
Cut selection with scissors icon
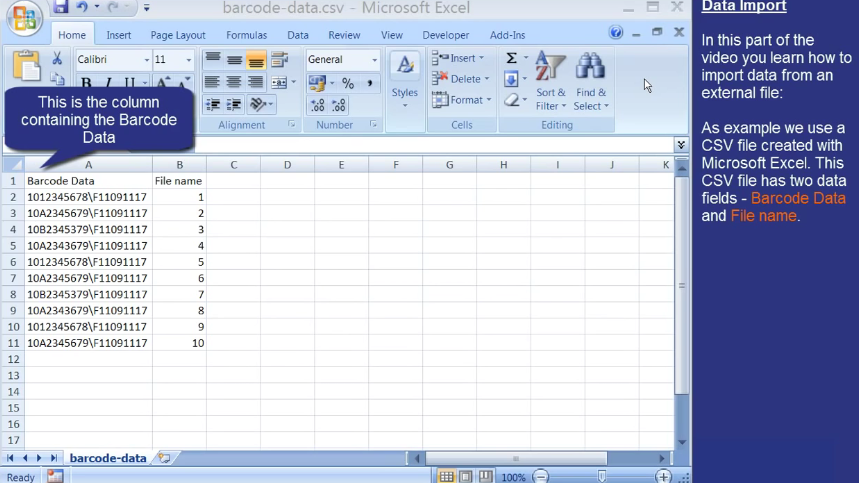pos(57,58)
